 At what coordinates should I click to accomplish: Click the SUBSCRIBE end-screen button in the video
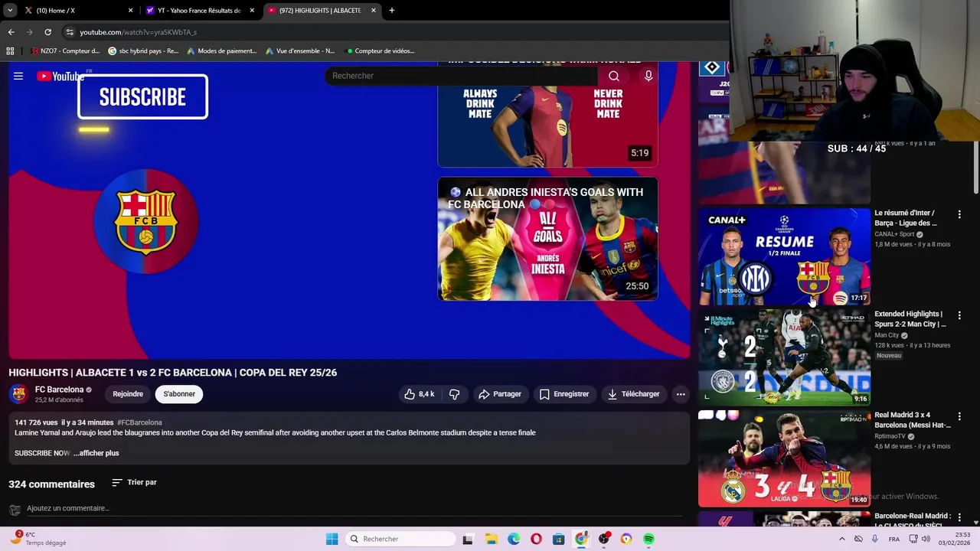[x=142, y=96]
